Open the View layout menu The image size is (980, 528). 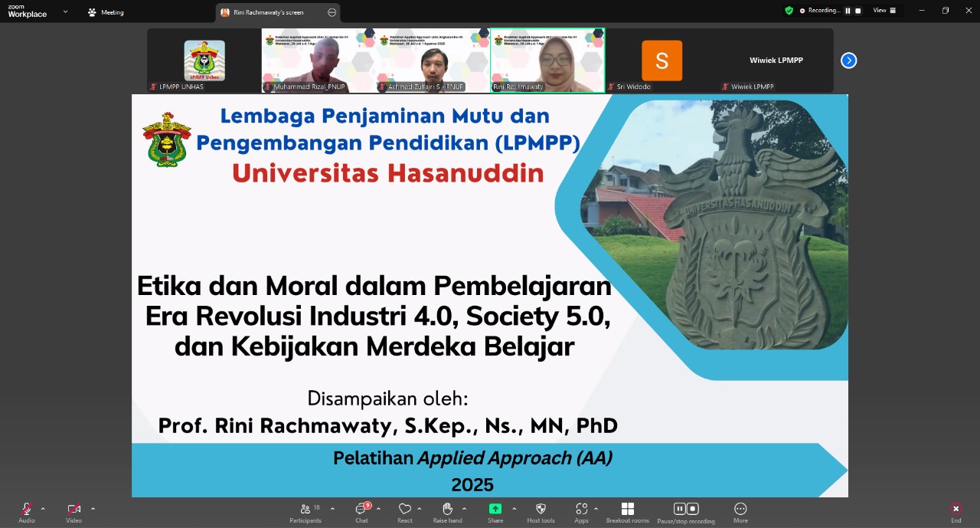(884, 11)
